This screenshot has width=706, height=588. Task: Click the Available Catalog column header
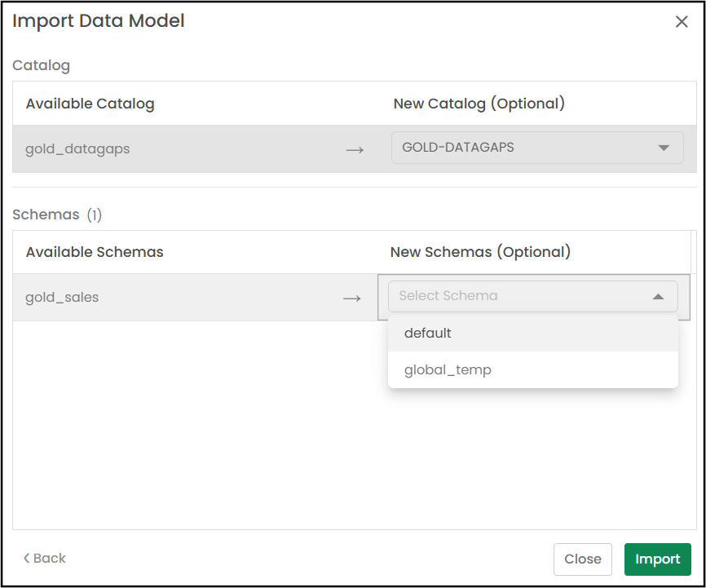pos(90,104)
